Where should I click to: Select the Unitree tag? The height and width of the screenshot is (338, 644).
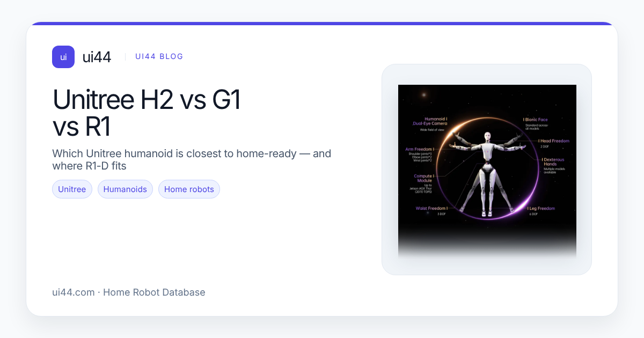point(72,189)
